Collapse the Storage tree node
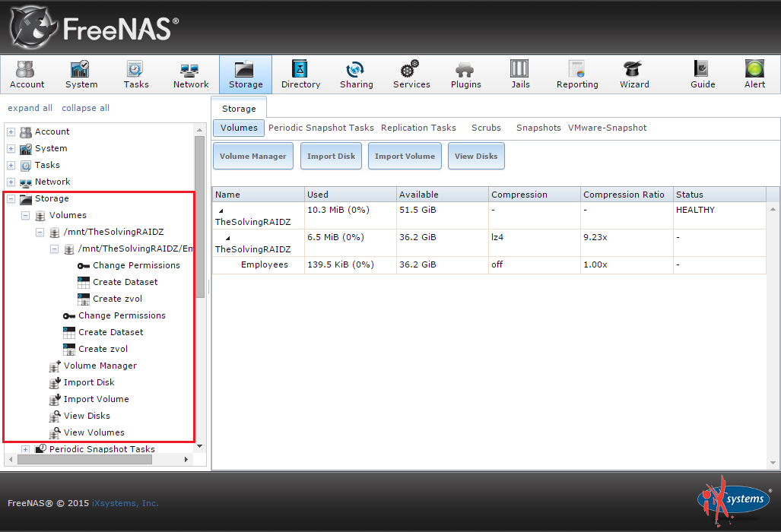Image resolution: width=781 pixels, height=532 pixels. point(11,199)
